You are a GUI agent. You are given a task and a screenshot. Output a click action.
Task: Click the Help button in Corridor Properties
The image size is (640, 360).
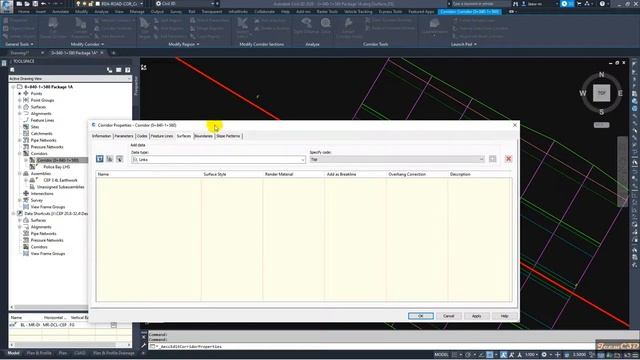[x=504, y=316]
